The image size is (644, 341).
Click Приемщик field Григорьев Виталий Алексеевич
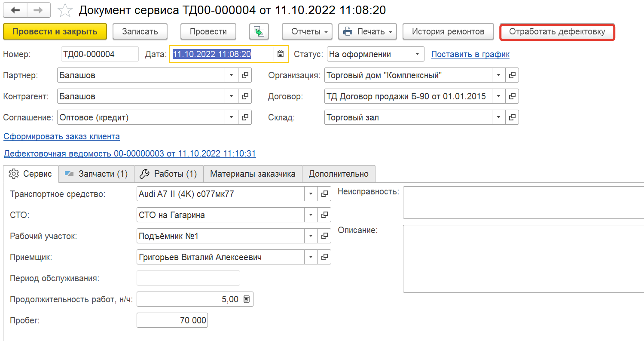point(220,257)
